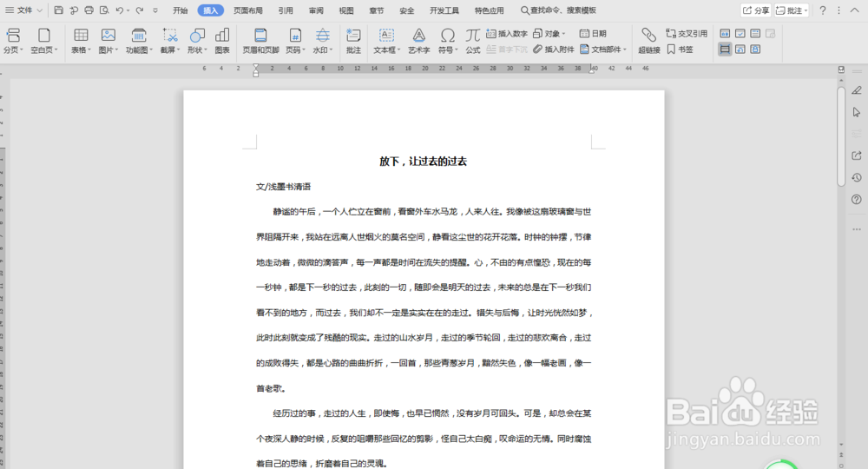This screenshot has height=469, width=868.
Task: Insert a text form field icon
Action: tap(725, 33)
